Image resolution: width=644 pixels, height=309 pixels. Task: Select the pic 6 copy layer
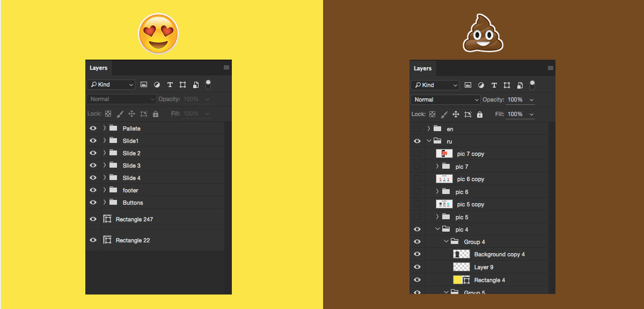[479, 179]
